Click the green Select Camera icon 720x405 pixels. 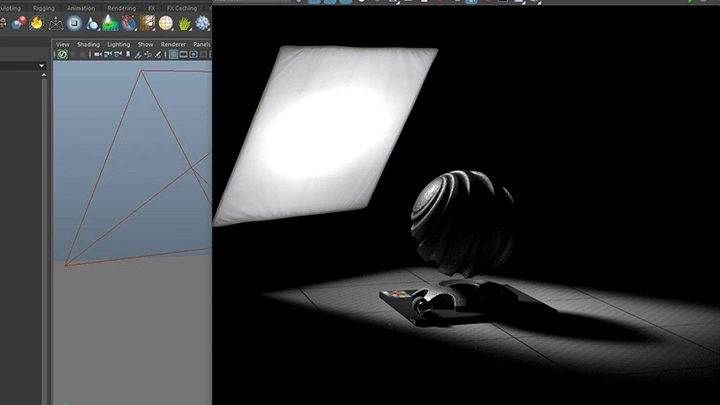[62, 54]
